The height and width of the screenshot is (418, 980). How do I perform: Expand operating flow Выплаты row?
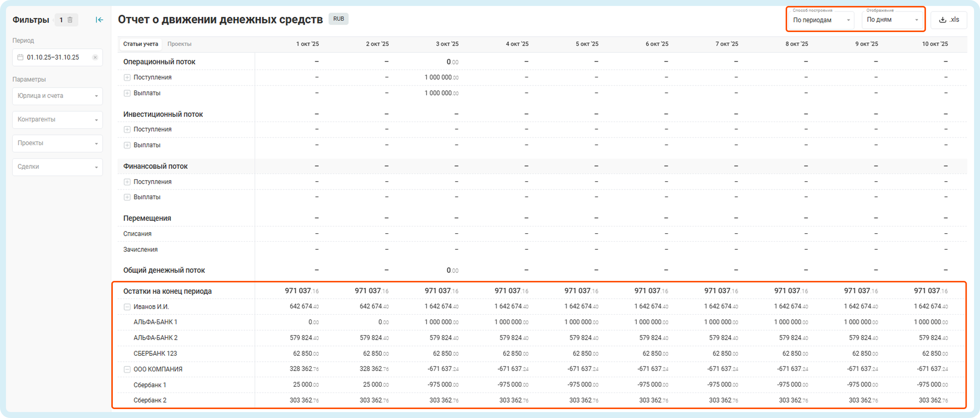[x=127, y=93]
